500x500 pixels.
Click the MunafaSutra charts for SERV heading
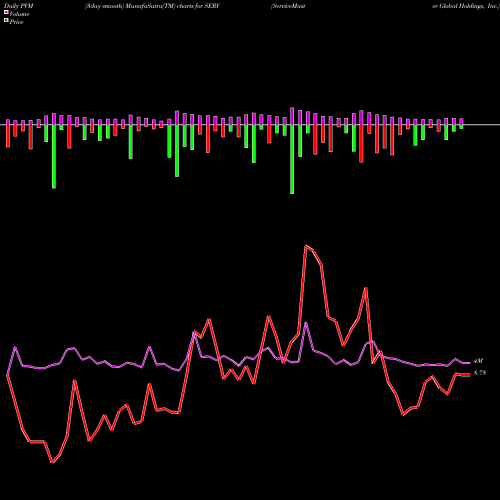click(152, 6)
